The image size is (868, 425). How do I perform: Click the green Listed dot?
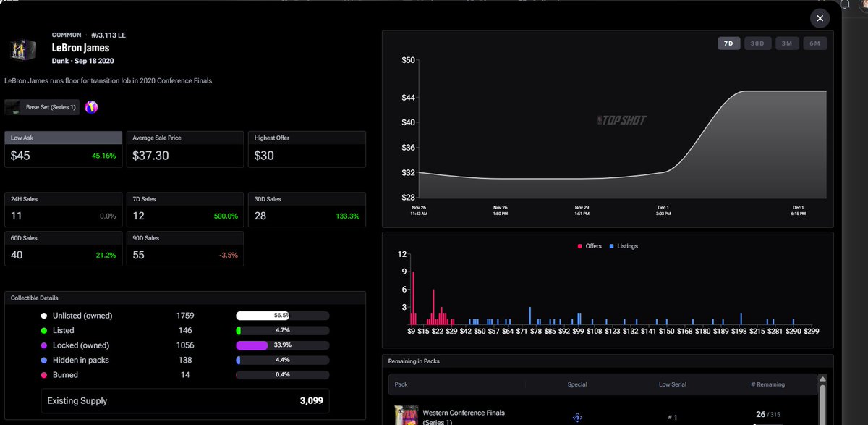click(x=44, y=330)
